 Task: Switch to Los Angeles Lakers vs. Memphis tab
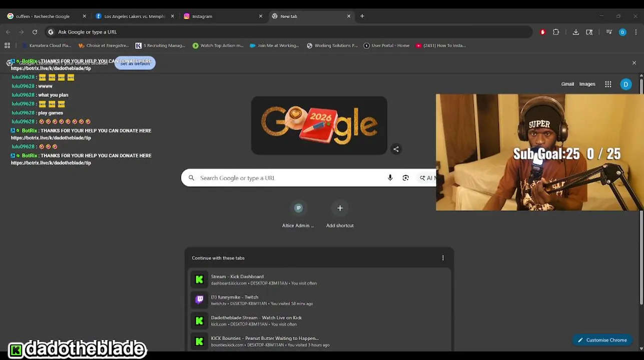[134, 16]
